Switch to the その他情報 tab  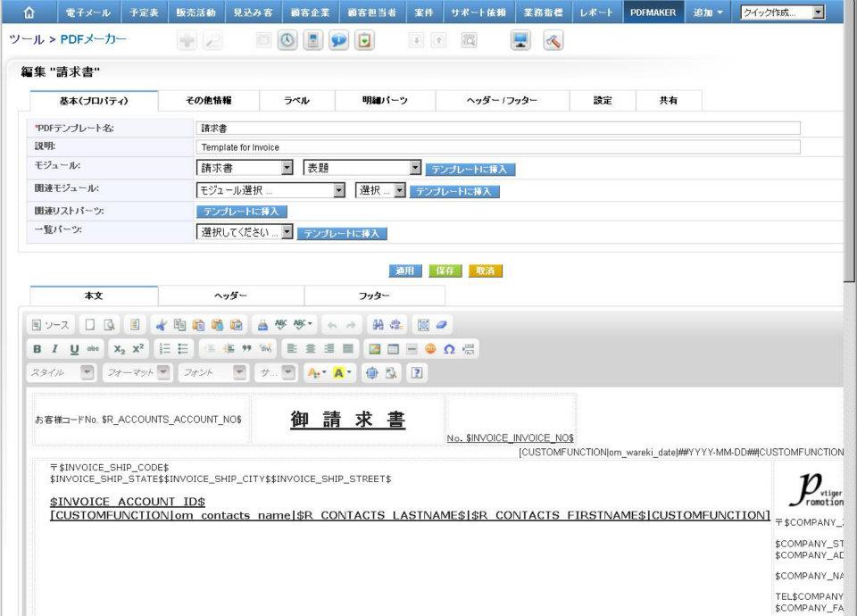pyautogui.click(x=209, y=101)
